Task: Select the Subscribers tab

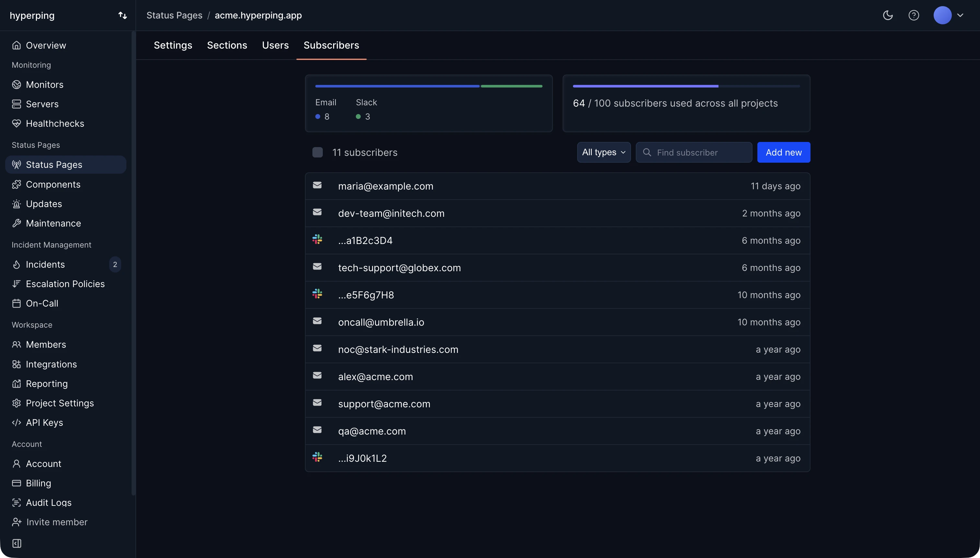Action: click(331, 45)
